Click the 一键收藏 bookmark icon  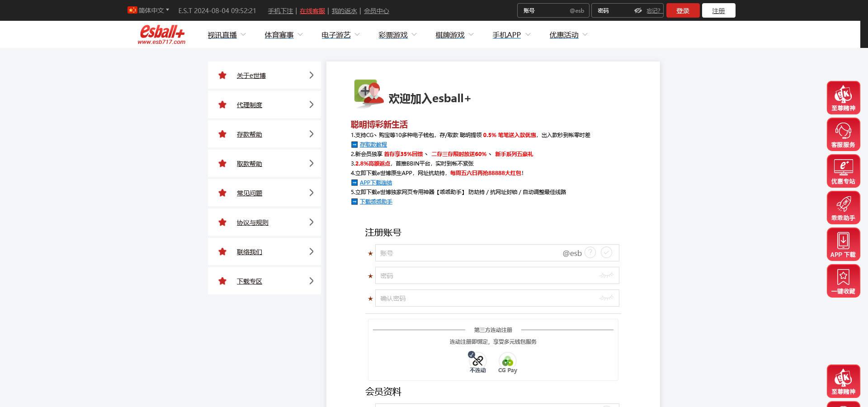pos(843,281)
